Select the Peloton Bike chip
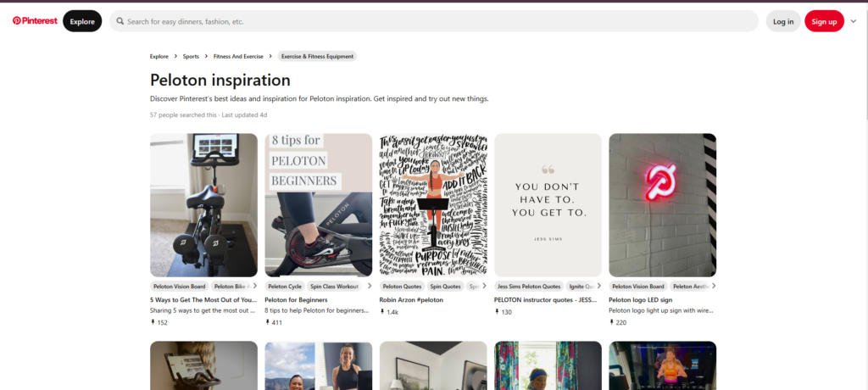This screenshot has height=390, width=868. pyautogui.click(x=231, y=287)
